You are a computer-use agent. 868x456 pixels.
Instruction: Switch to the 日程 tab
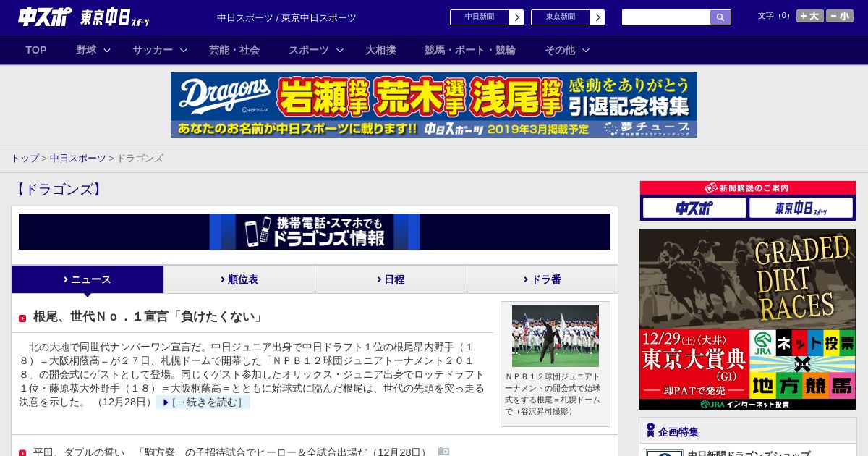point(391,279)
